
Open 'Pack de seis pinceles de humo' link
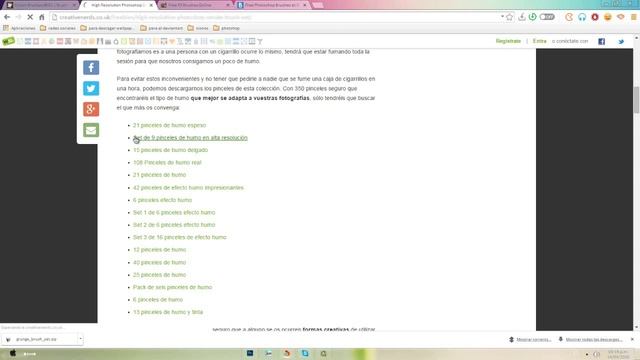(172, 287)
